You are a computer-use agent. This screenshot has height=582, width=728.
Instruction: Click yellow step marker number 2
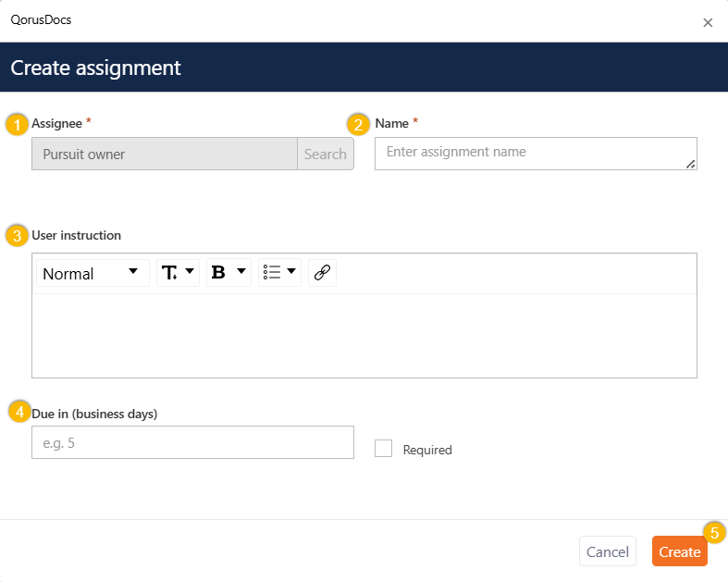click(358, 124)
